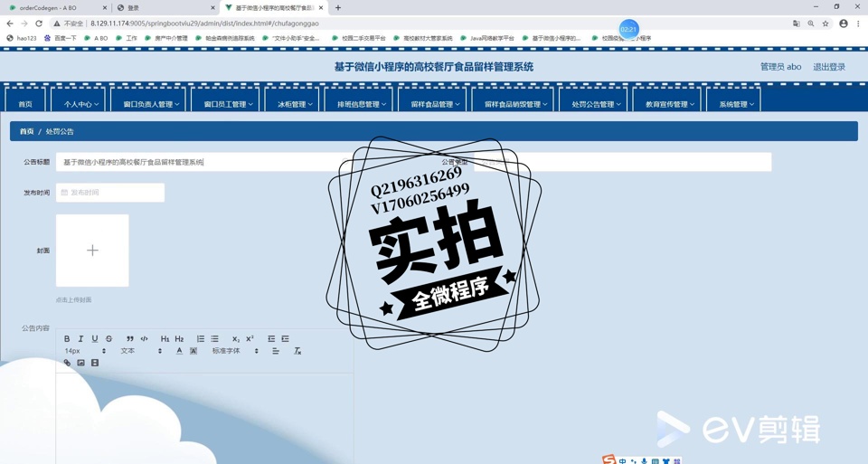Insert an ordered numbered list
Viewport: 868px width, 464px height.
click(x=201, y=339)
